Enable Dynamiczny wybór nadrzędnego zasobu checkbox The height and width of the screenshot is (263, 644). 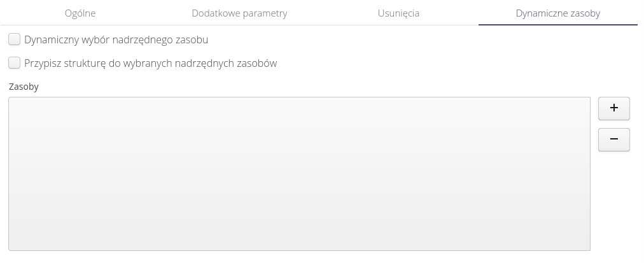click(x=14, y=40)
